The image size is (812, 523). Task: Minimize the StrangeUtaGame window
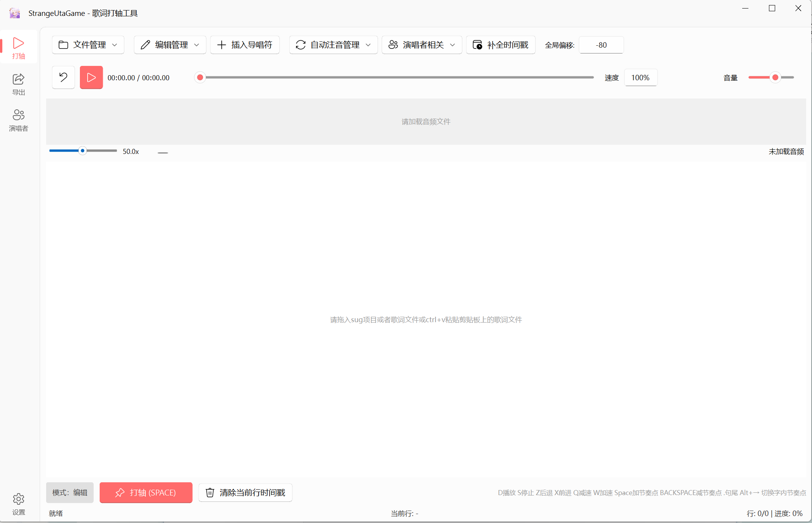click(x=745, y=9)
